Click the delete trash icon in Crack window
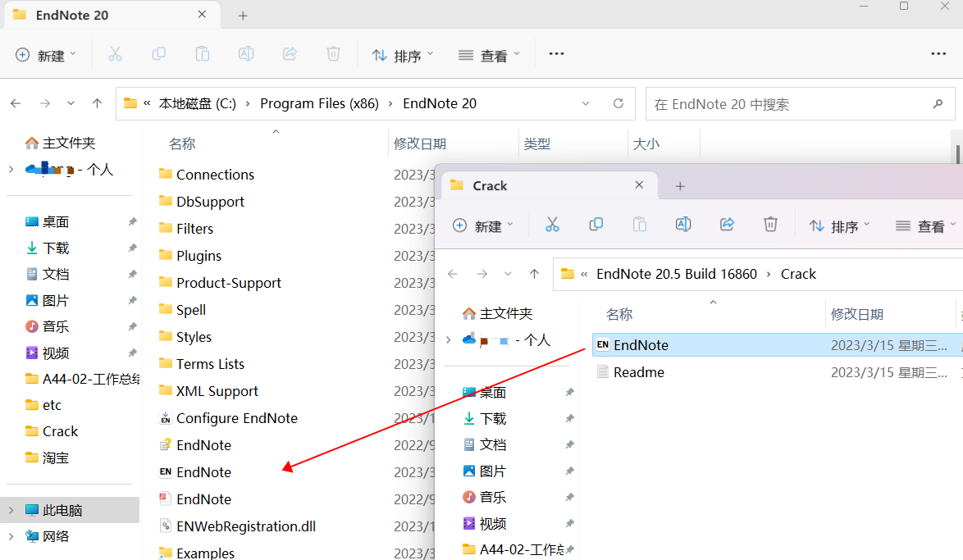The image size is (963, 560). point(770,225)
